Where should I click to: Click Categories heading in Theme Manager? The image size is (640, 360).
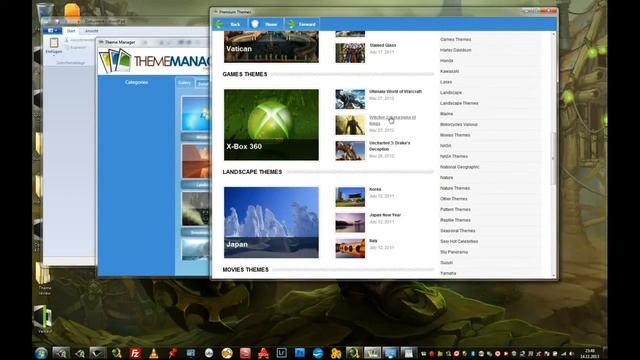tap(136, 82)
